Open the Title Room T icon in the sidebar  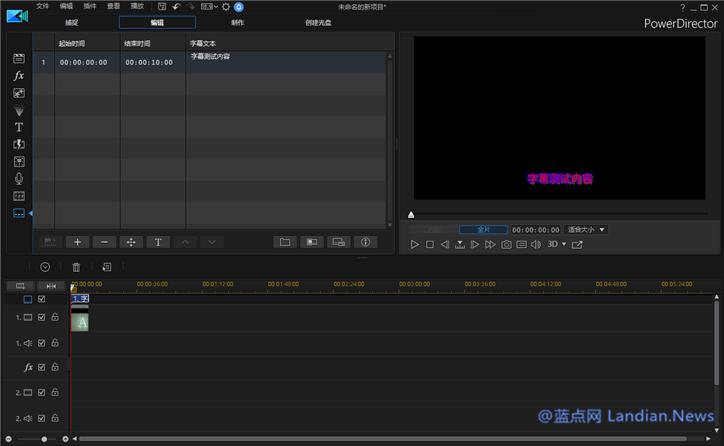coord(18,127)
